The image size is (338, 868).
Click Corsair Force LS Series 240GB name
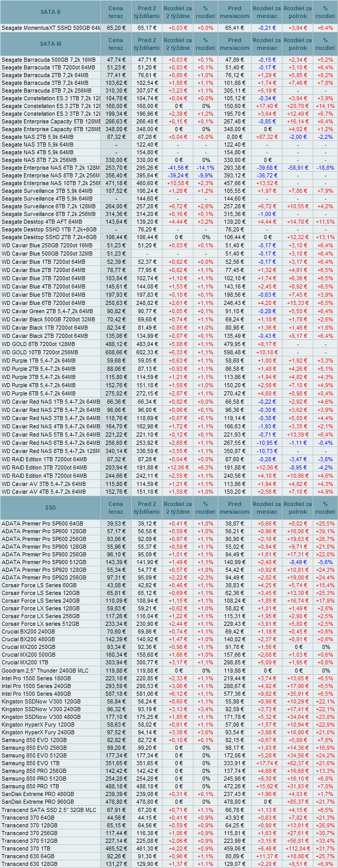(41, 601)
